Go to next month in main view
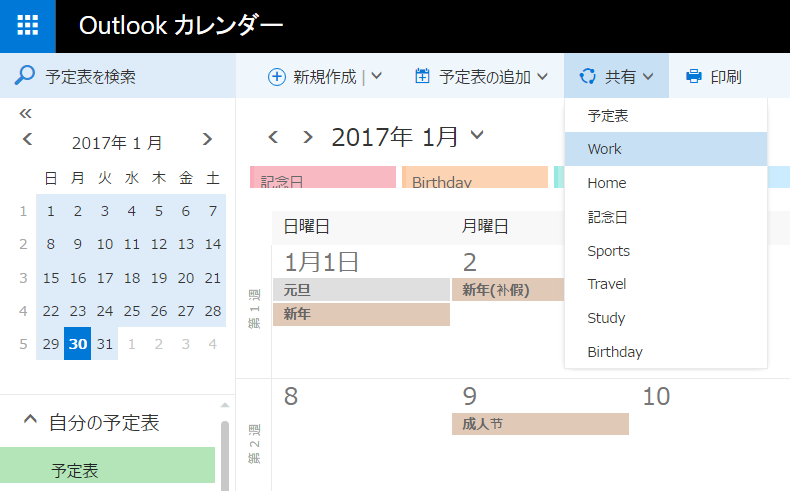Viewport: 790px width, 491px height. point(307,136)
